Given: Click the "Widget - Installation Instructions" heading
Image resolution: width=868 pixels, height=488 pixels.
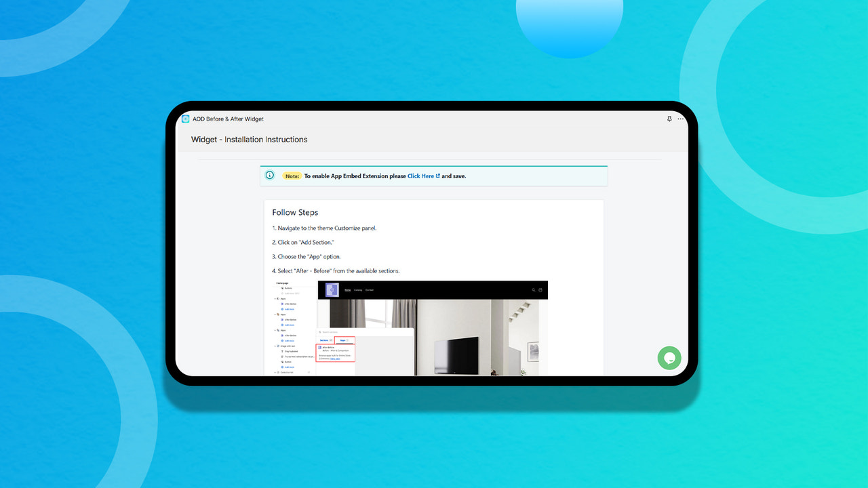Looking at the screenshot, I should point(249,140).
